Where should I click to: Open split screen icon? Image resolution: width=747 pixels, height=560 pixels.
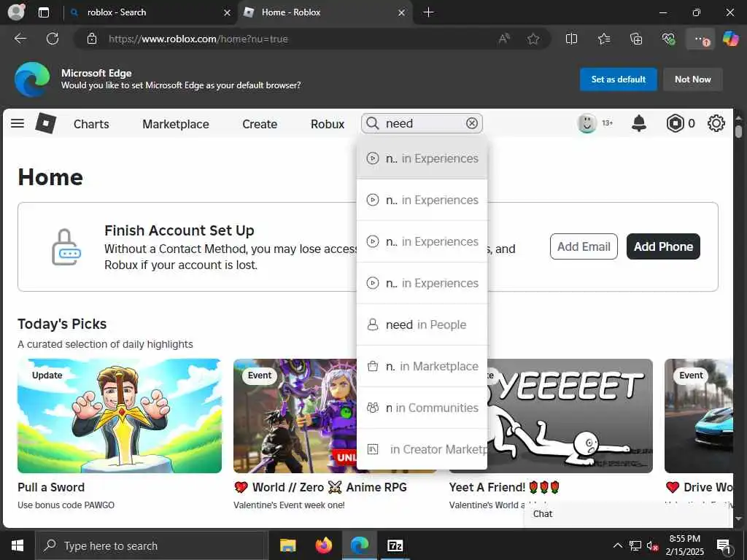(x=571, y=39)
